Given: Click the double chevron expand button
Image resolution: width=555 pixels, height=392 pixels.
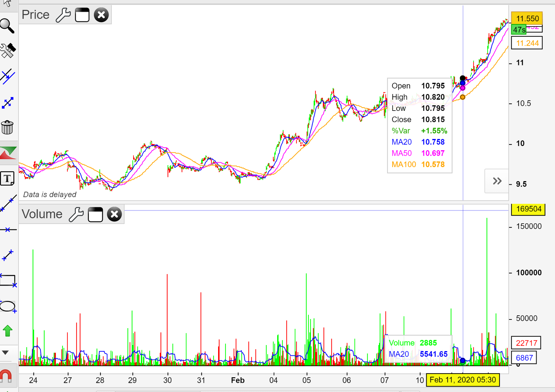Looking at the screenshot, I should tap(497, 181).
